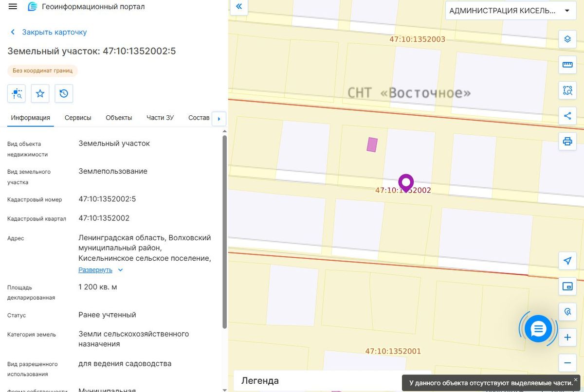This screenshot has width=584, height=392.
Task: Switch to the Информация tab
Action: pos(31,118)
